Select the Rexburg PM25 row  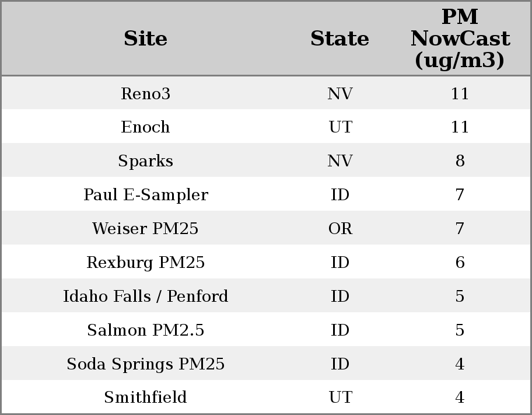(145, 263)
